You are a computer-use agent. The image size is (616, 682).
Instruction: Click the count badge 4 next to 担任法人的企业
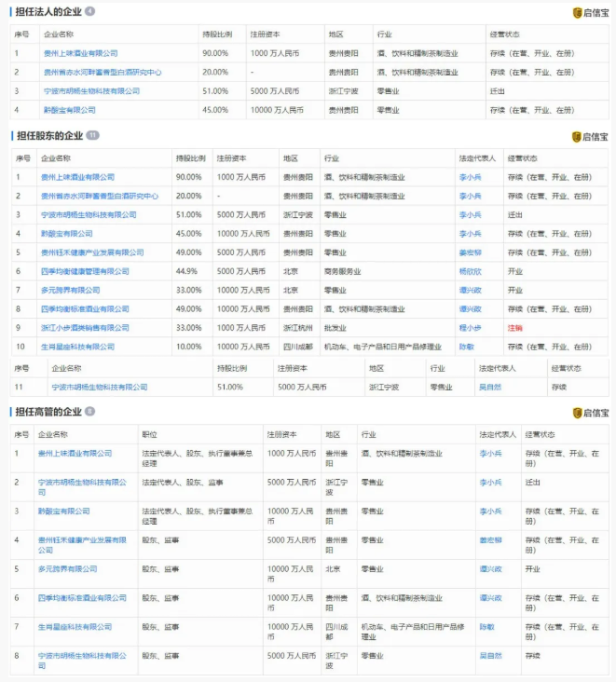[89, 11]
